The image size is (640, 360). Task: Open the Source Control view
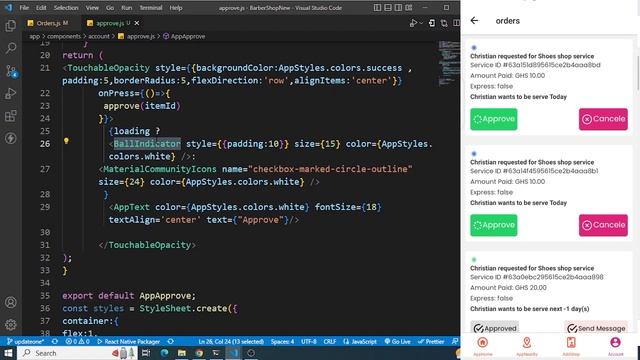click(11, 71)
